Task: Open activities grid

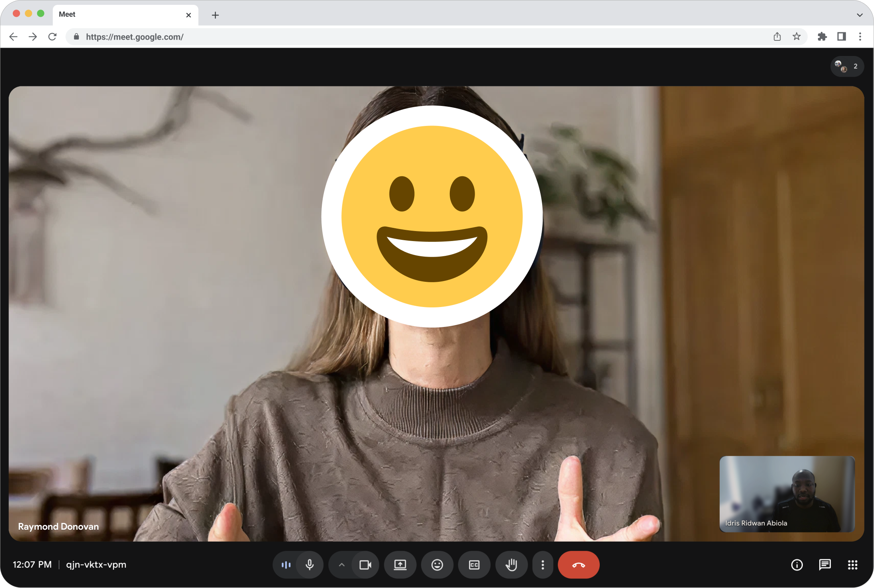Action: [x=852, y=565]
